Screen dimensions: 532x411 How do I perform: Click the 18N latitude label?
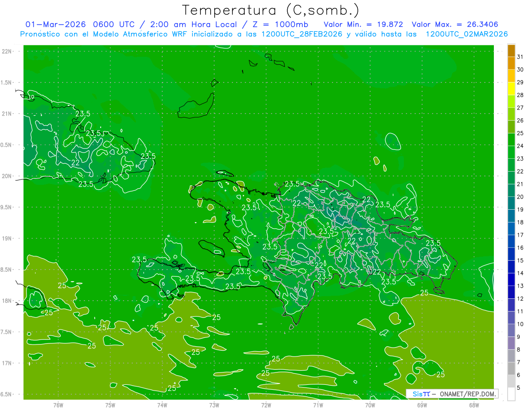[x=7, y=301]
